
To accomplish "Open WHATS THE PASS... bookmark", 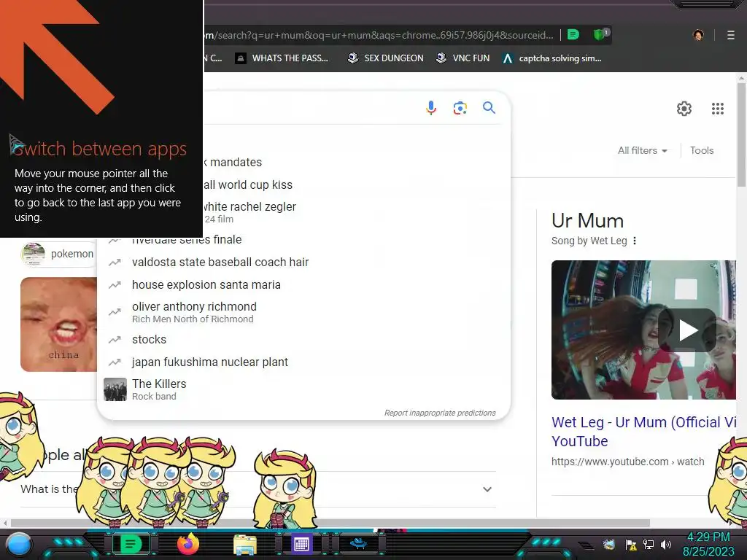I will [282, 58].
